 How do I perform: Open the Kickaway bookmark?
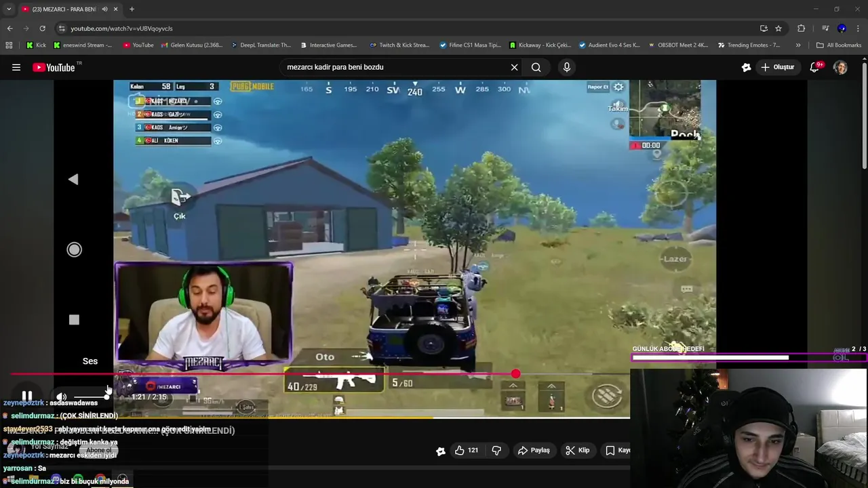(540, 45)
